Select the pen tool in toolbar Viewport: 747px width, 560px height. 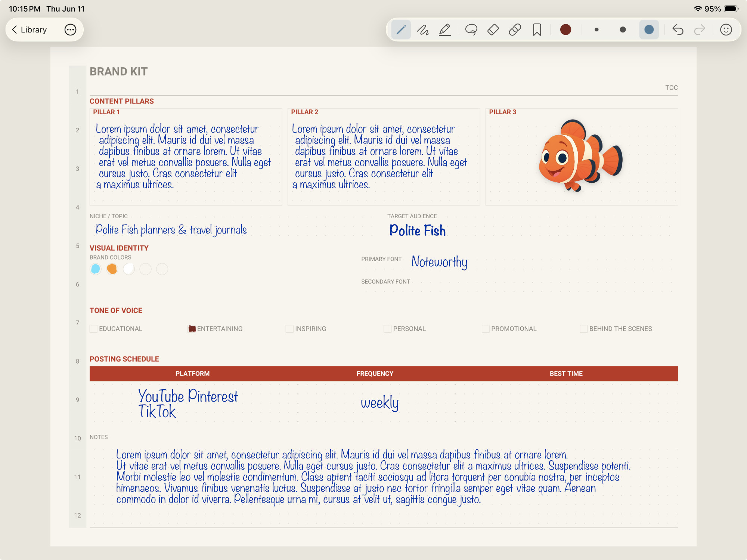point(401,30)
